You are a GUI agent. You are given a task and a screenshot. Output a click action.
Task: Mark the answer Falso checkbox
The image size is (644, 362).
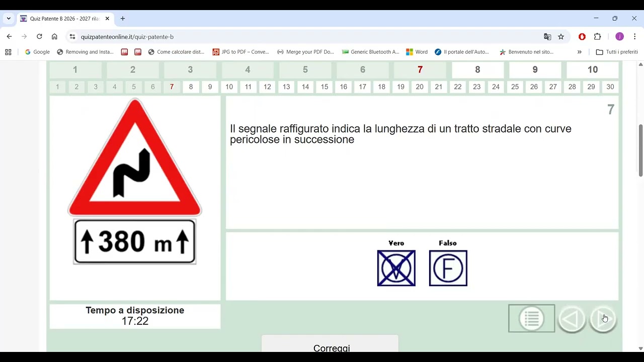448,268
